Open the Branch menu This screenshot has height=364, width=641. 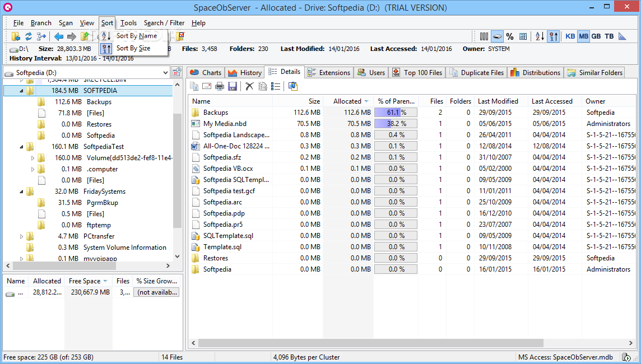pyautogui.click(x=41, y=23)
